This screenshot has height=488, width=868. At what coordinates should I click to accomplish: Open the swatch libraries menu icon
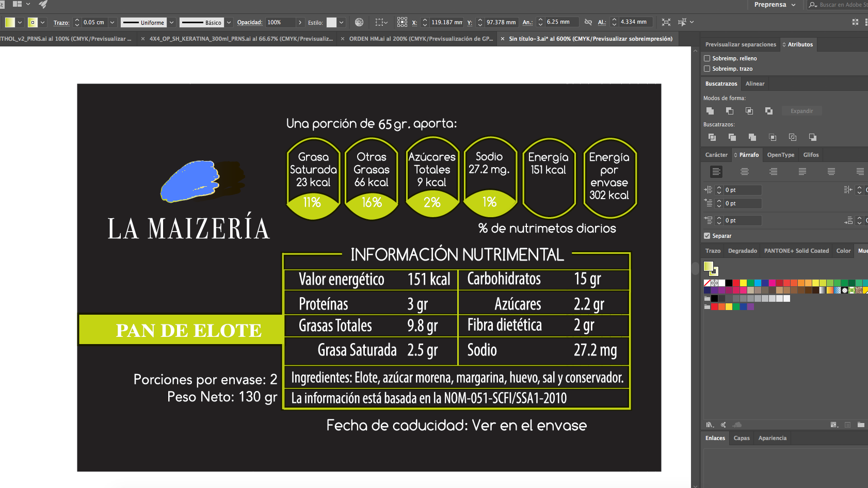coord(710,425)
